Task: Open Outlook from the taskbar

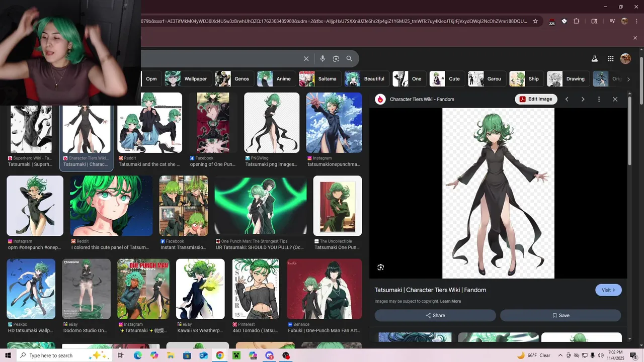Action: [203, 355]
